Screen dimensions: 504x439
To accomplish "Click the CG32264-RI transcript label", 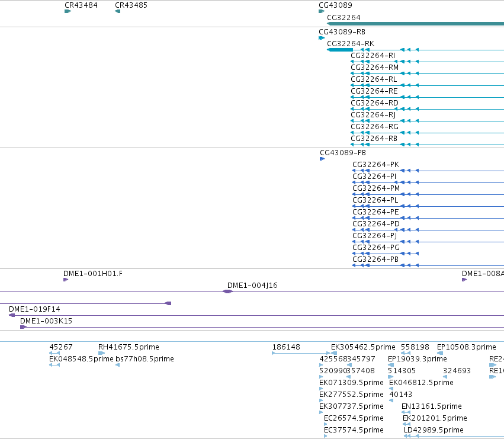I will point(373,55).
